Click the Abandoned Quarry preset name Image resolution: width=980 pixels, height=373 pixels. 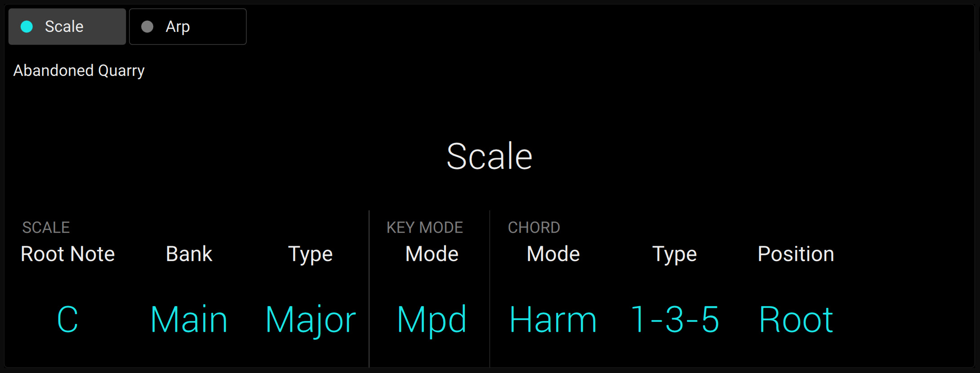tap(79, 70)
